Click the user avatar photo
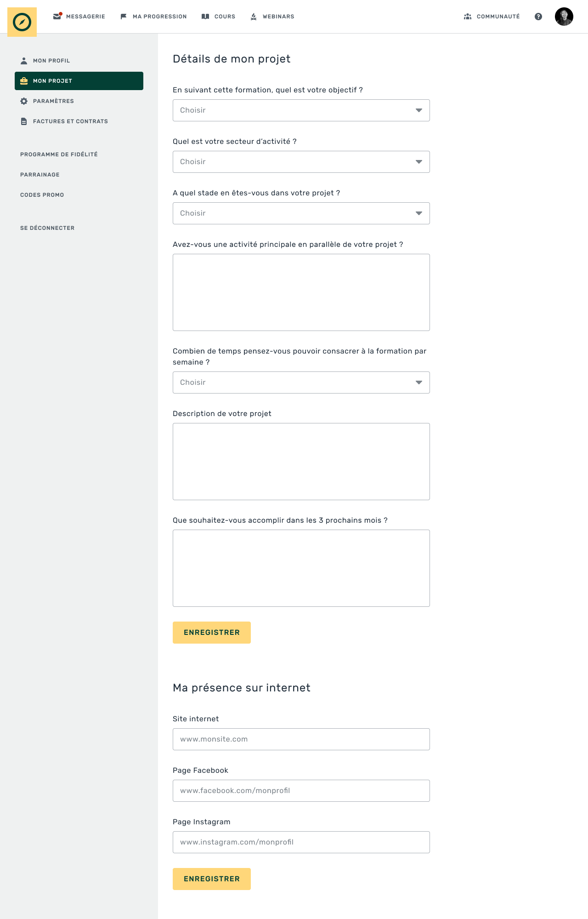 564,17
